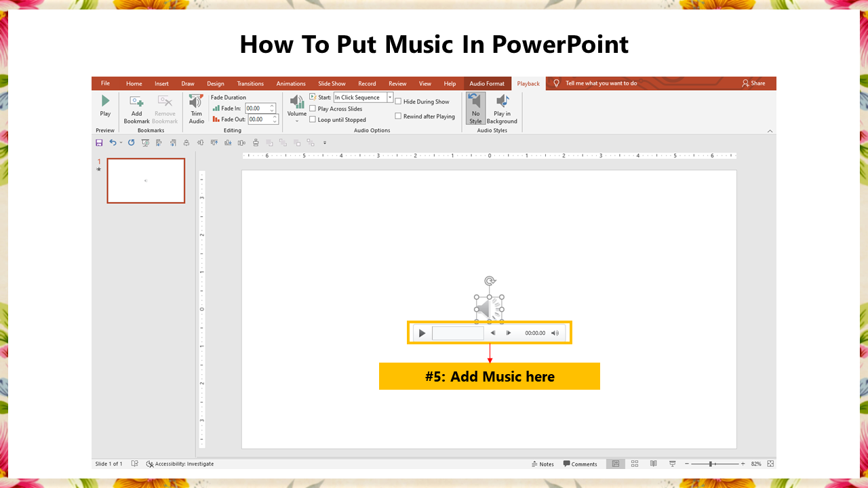Open the Slide Show tab
This screenshot has width=868, height=488.
[332, 83]
